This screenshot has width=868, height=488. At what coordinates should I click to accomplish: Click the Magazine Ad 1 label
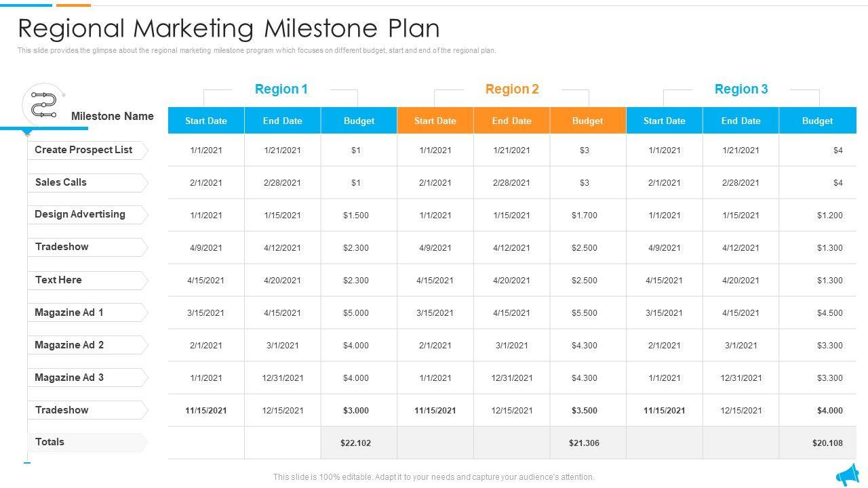click(x=69, y=312)
